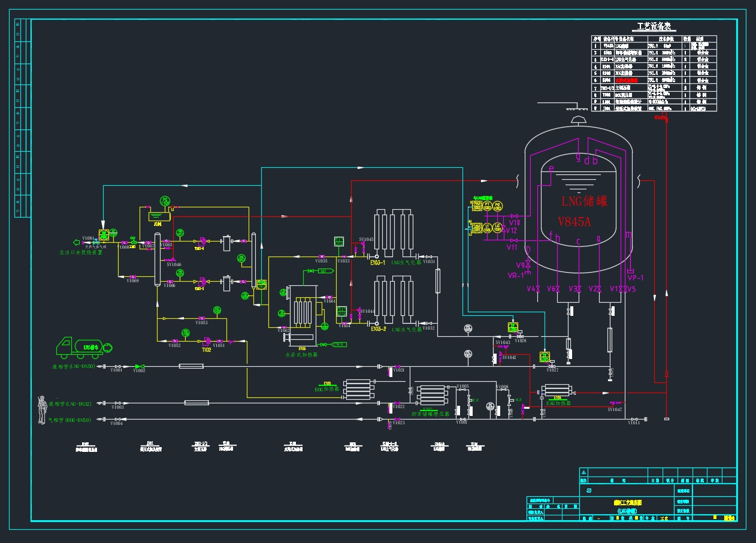The height and width of the screenshot is (543, 756).
Task: Click valve V1011 on bottom right pipeline
Action: click(x=634, y=419)
